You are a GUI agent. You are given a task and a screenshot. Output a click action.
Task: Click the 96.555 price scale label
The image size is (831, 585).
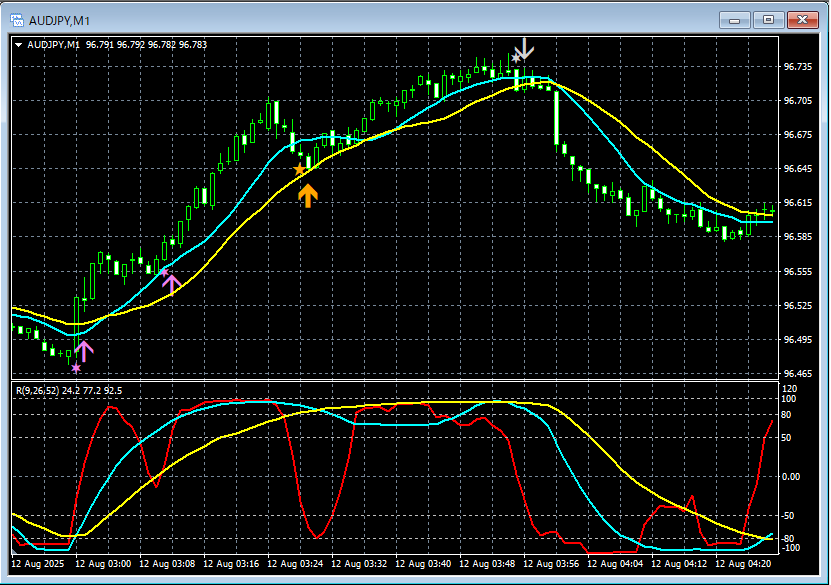click(x=798, y=272)
